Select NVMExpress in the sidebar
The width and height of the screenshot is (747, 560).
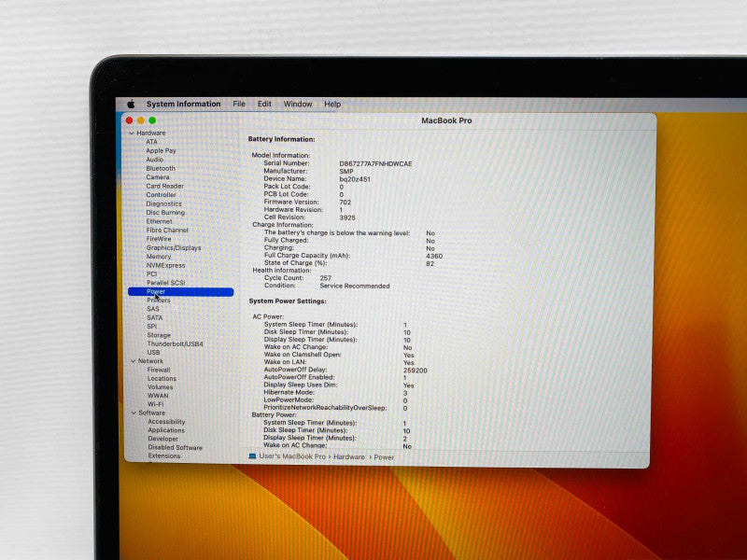pos(166,265)
